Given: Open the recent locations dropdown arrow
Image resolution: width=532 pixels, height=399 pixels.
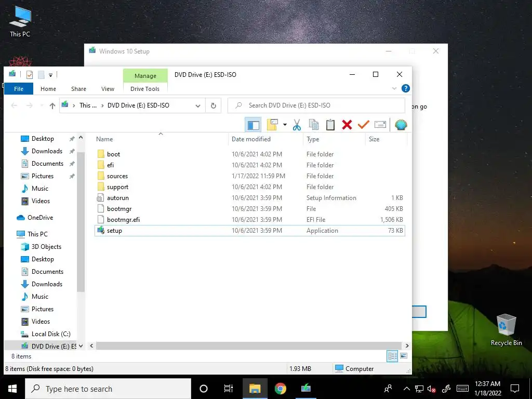Looking at the screenshot, I should (42, 105).
